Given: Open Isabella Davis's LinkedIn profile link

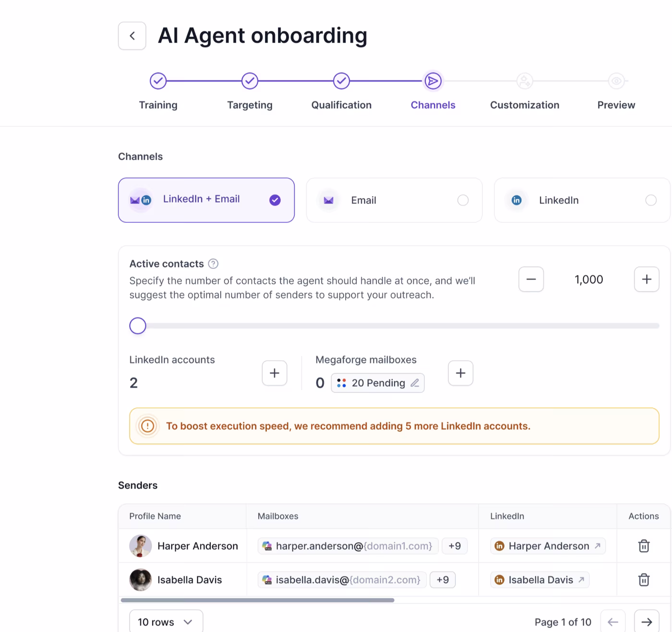Looking at the screenshot, I should click(540, 580).
